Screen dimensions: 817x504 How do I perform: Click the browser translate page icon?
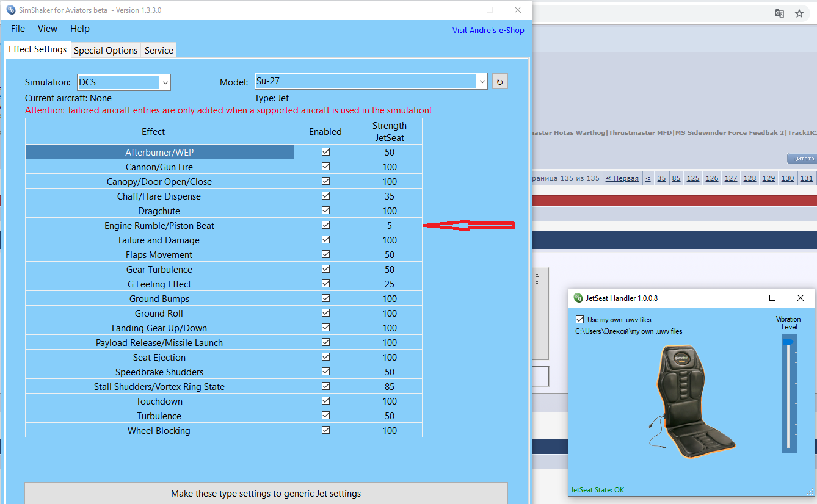coord(780,13)
